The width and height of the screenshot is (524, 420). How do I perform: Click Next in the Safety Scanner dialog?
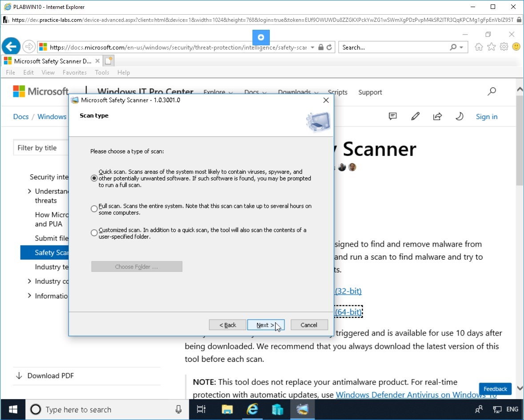[266, 325]
